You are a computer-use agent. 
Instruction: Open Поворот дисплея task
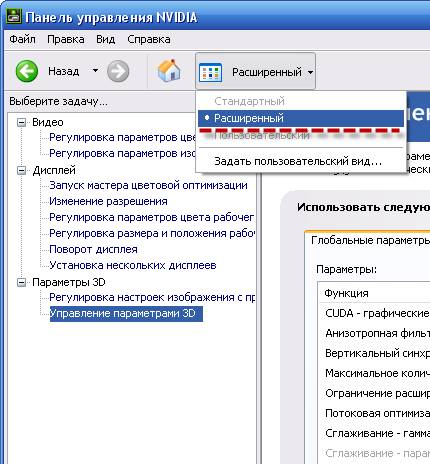point(93,249)
